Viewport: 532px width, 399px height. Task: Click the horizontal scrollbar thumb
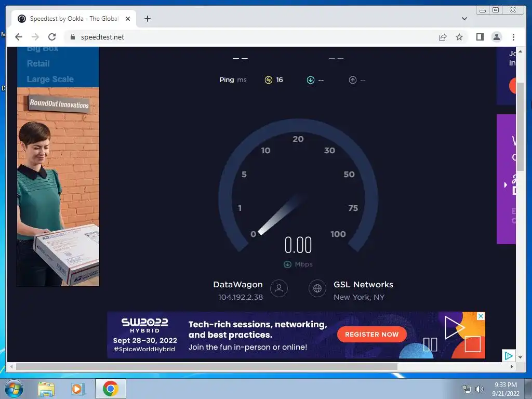[207, 366]
